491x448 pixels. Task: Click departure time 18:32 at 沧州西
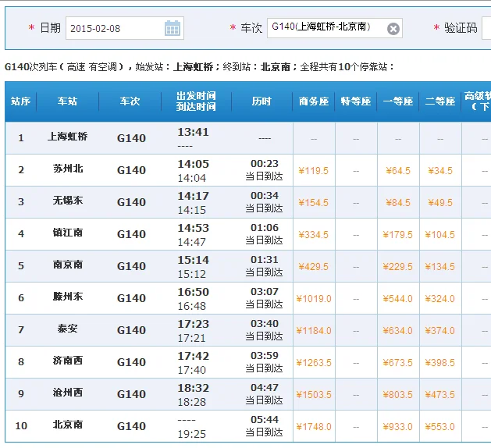[x=194, y=388]
